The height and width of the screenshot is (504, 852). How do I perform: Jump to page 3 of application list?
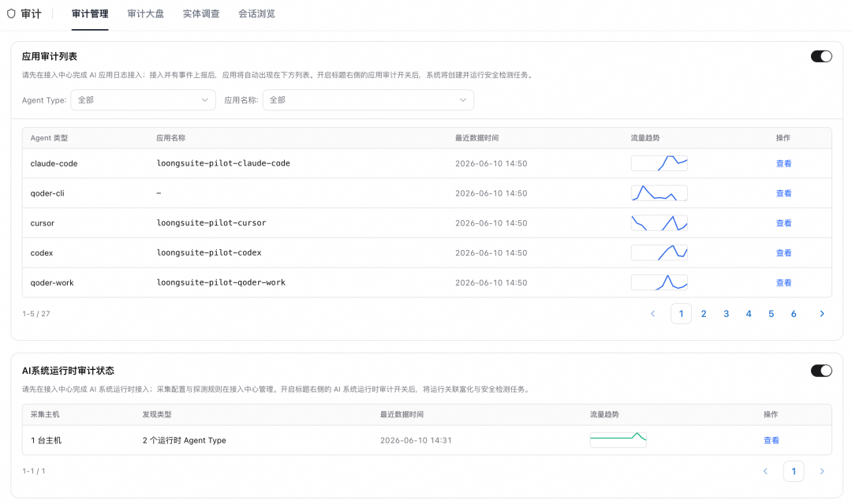coord(726,314)
